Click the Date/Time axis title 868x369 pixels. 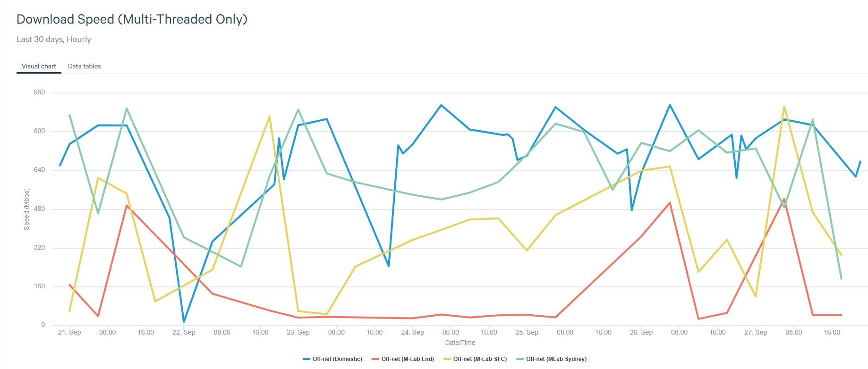[460, 343]
